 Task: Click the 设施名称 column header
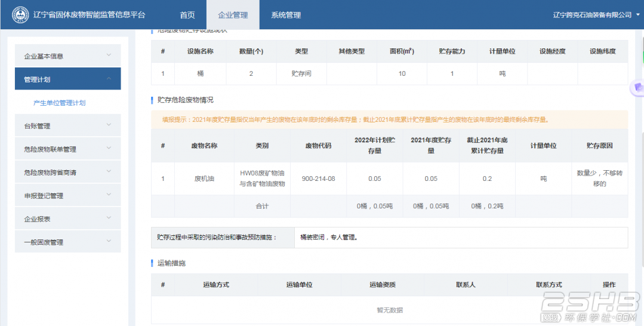coord(201,51)
